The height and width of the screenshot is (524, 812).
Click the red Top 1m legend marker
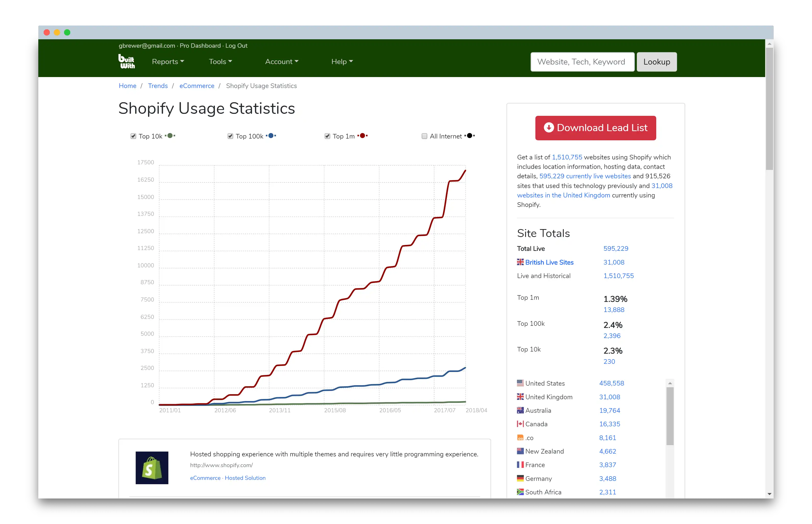tap(362, 136)
